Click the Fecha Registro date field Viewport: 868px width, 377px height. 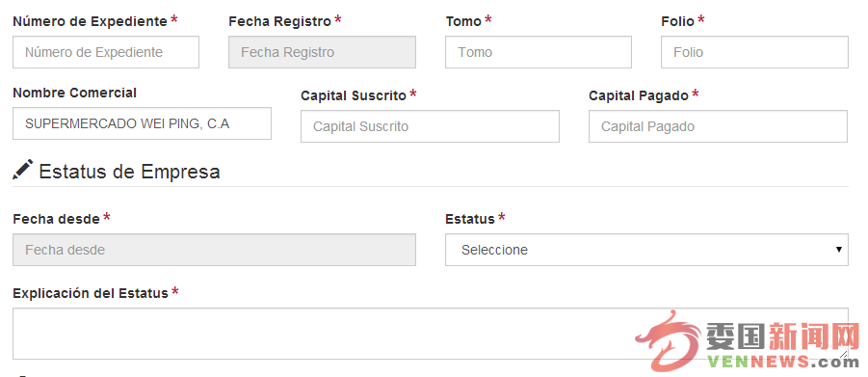coord(322,52)
